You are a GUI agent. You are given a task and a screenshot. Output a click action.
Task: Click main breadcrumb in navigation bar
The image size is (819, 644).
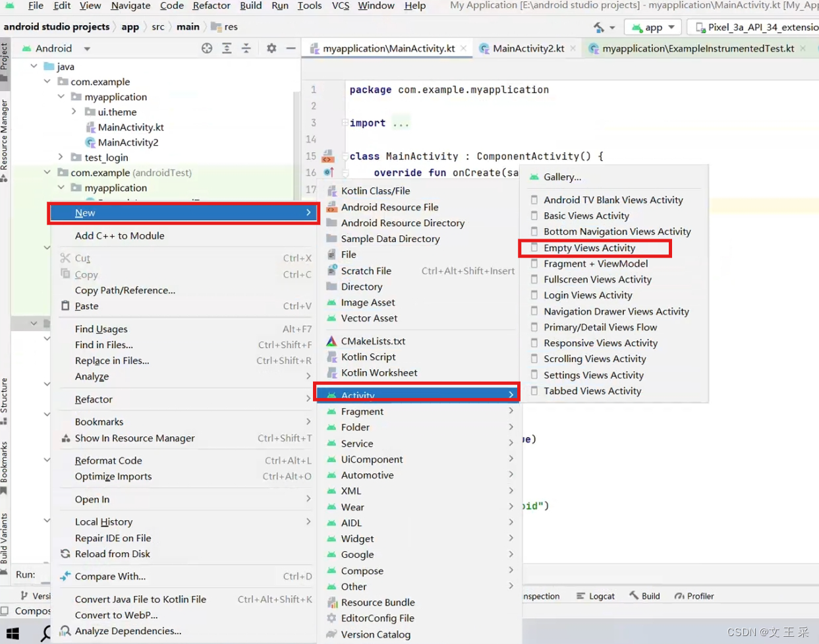tap(188, 27)
